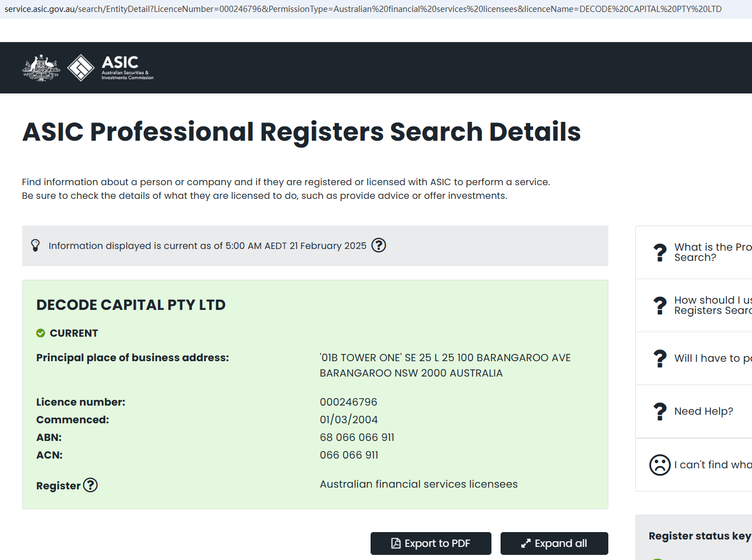Click help icon beside information current date
The height and width of the screenshot is (560, 752).
379,246
